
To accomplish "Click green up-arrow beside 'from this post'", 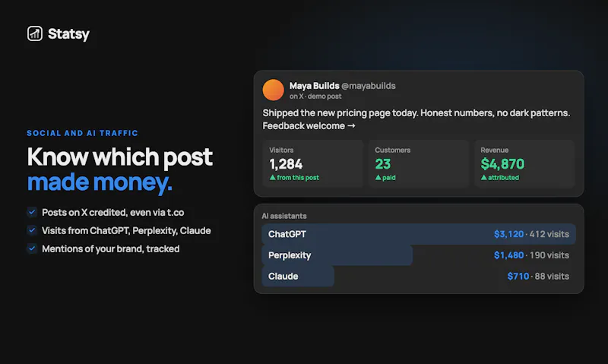I will 273,178.
